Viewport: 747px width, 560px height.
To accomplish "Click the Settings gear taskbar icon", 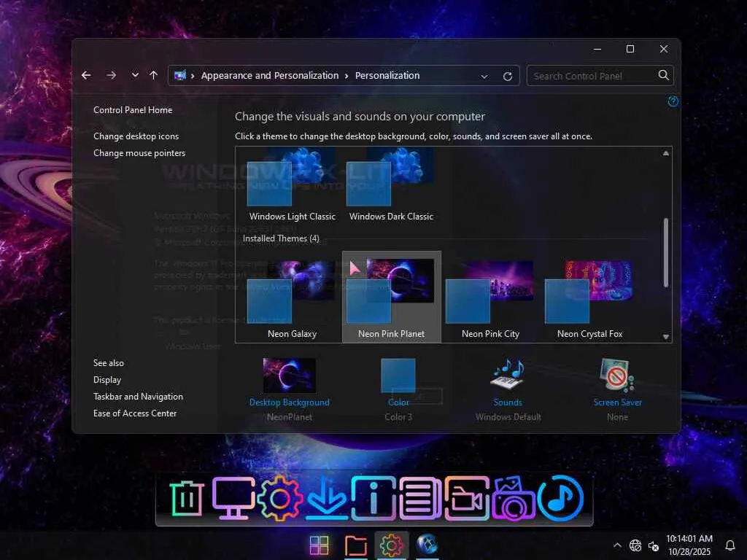I will (391, 545).
